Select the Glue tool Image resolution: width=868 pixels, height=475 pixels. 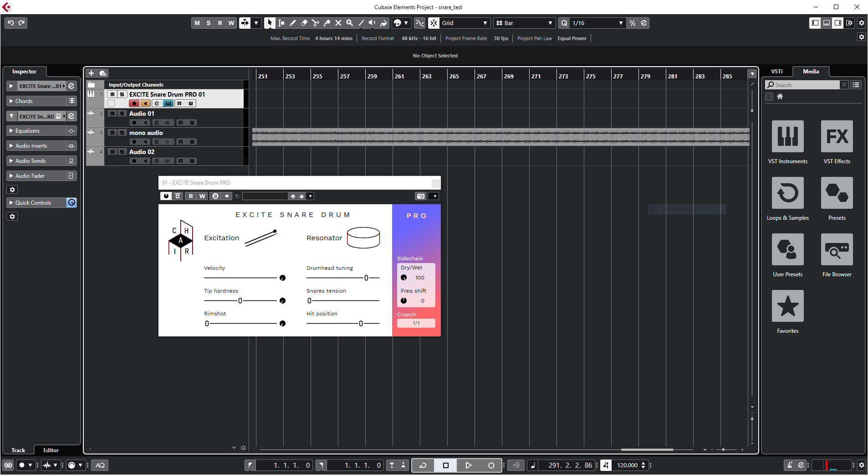coord(327,23)
